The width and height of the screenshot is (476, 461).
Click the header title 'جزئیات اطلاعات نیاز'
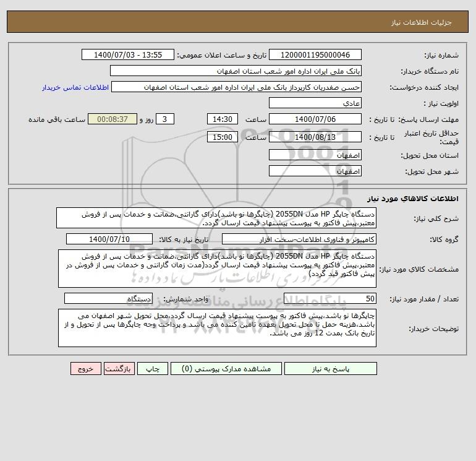(422, 22)
